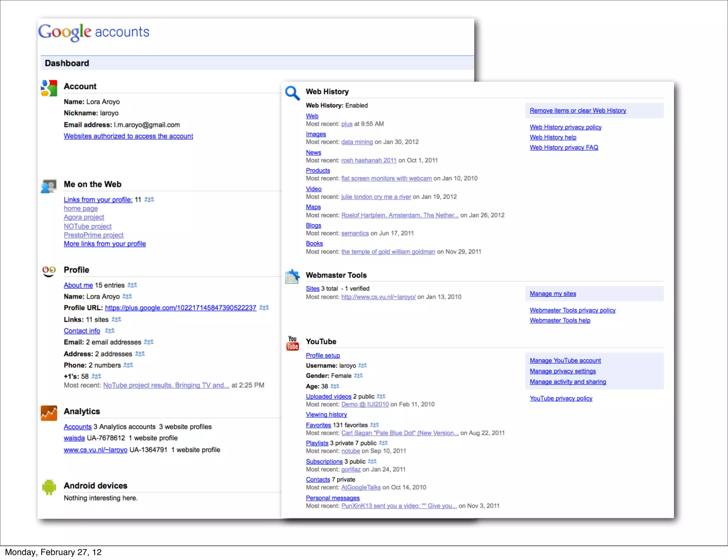Click people icon beside YouTube Username
728x560 pixels.
[363, 366]
